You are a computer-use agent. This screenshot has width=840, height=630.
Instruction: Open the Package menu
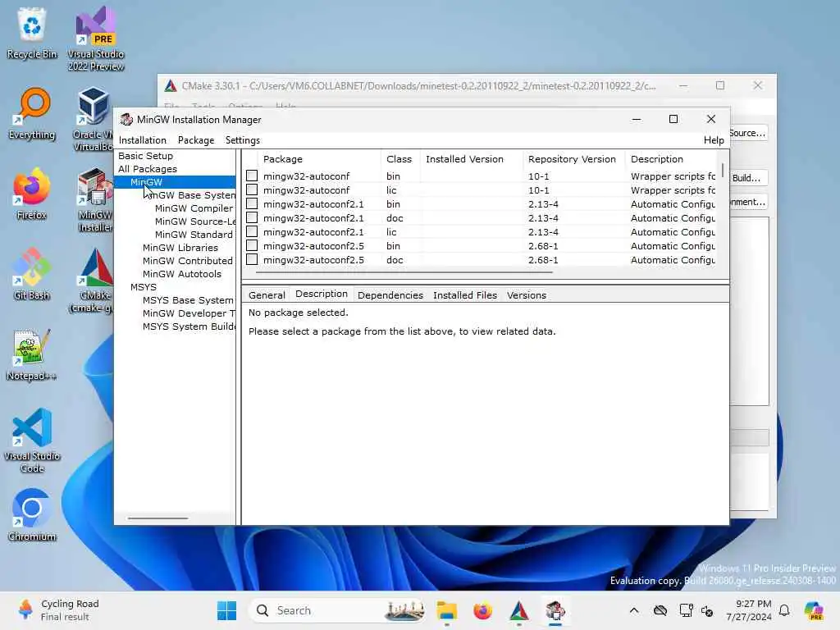point(196,140)
